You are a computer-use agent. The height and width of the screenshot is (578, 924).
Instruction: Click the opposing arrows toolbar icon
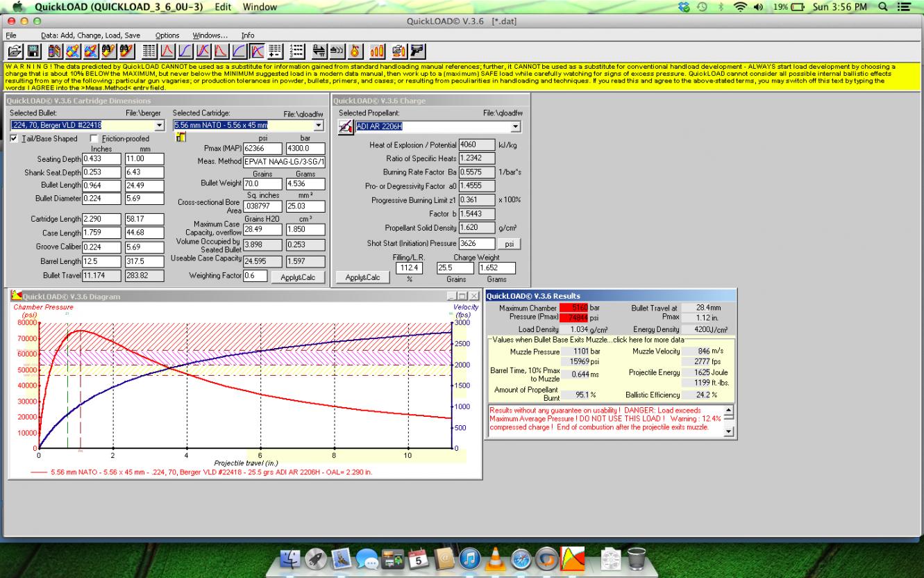coord(319,51)
